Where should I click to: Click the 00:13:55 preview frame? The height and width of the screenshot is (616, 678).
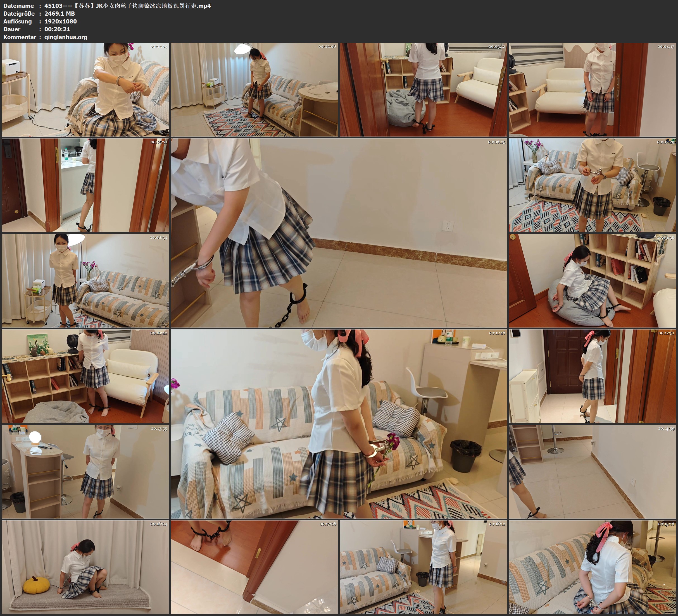[x=85, y=472]
